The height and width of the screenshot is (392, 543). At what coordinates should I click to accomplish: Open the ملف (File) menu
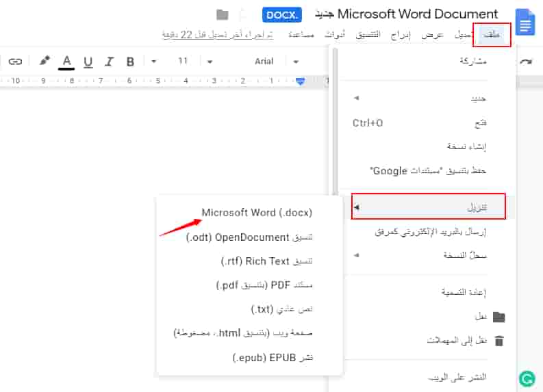coord(492,34)
